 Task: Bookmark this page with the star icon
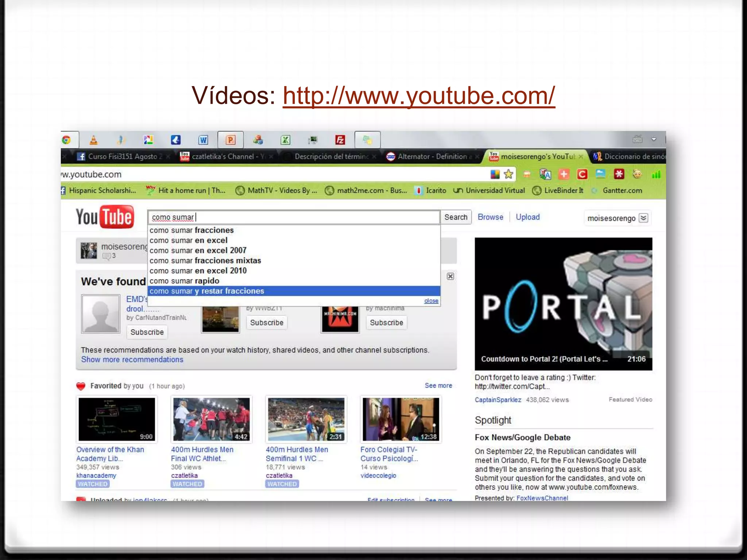508,174
